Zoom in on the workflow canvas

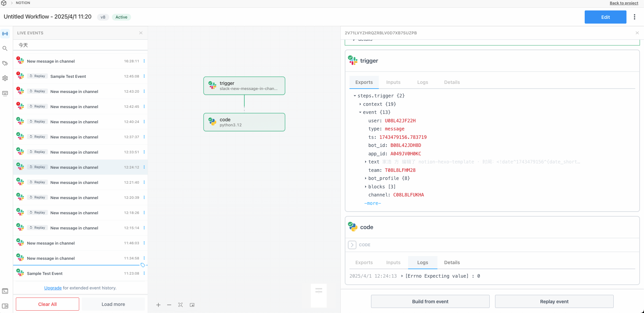158,305
